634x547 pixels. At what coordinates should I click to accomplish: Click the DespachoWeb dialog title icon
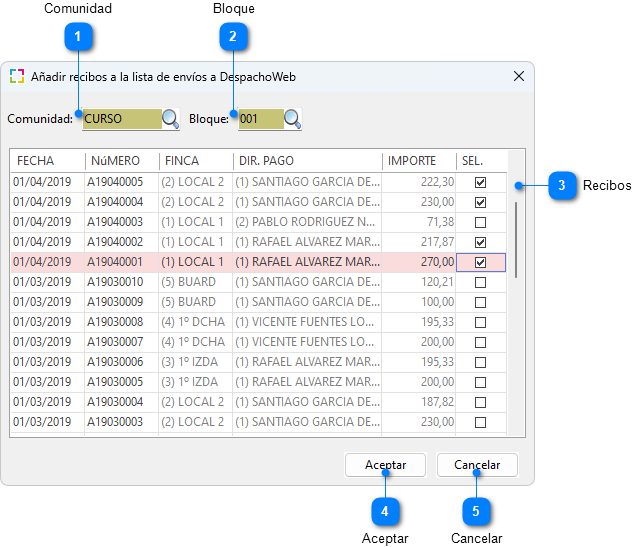(x=17, y=76)
